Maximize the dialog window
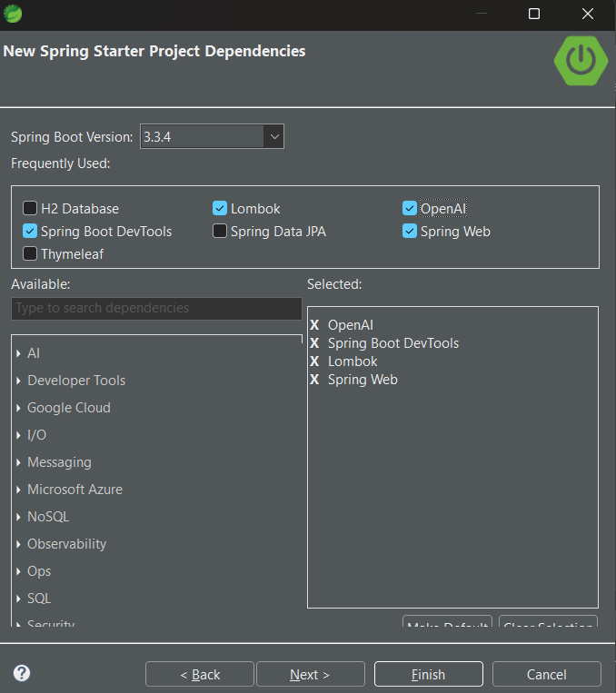The width and height of the screenshot is (616, 693). [x=534, y=14]
